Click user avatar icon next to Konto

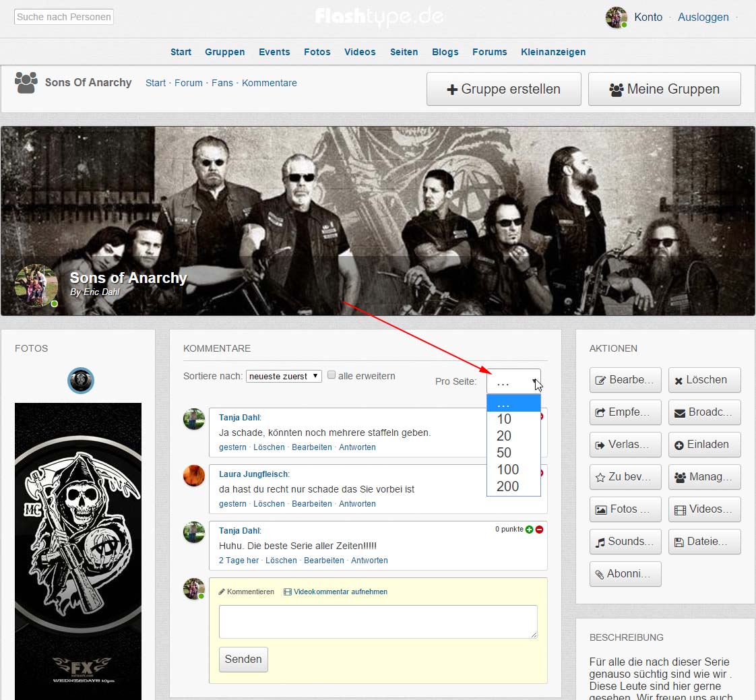coord(616,18)
